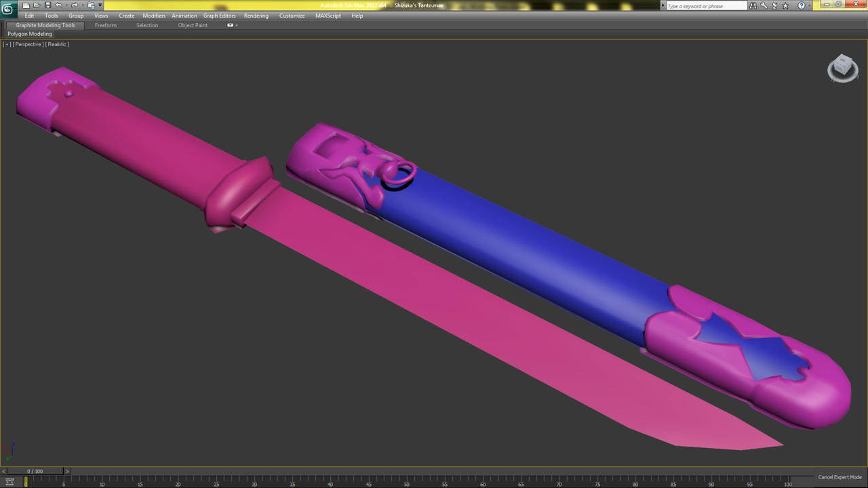Expand the InfoCenter search arrow
The image size is (868, 488).
tap(663, 5)
